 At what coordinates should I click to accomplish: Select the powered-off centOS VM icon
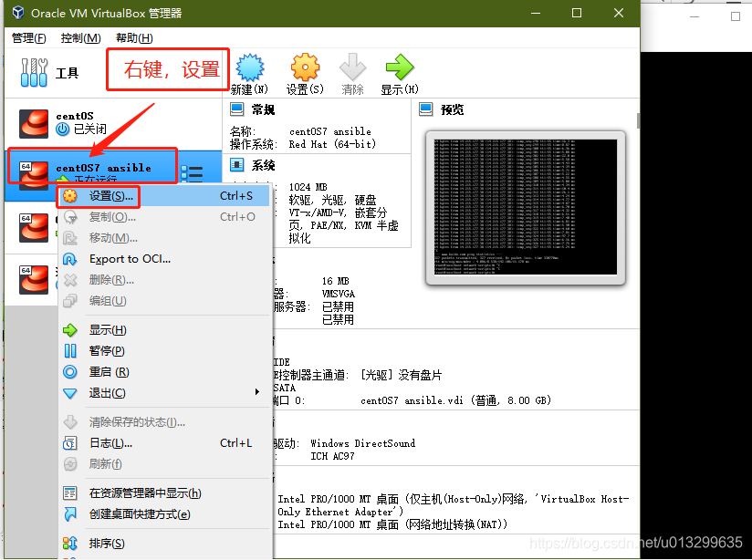32,120
